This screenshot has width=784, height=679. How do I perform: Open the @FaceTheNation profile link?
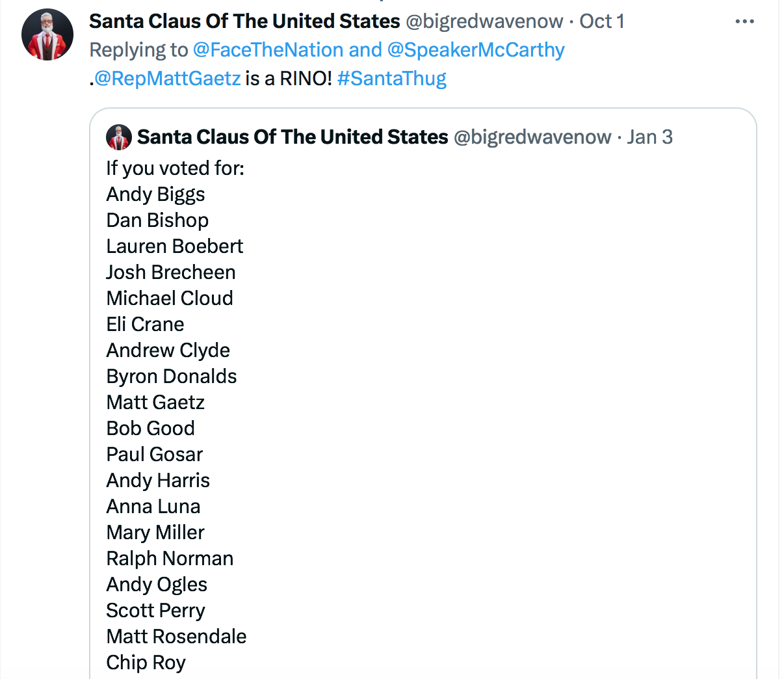pos(268,50)
